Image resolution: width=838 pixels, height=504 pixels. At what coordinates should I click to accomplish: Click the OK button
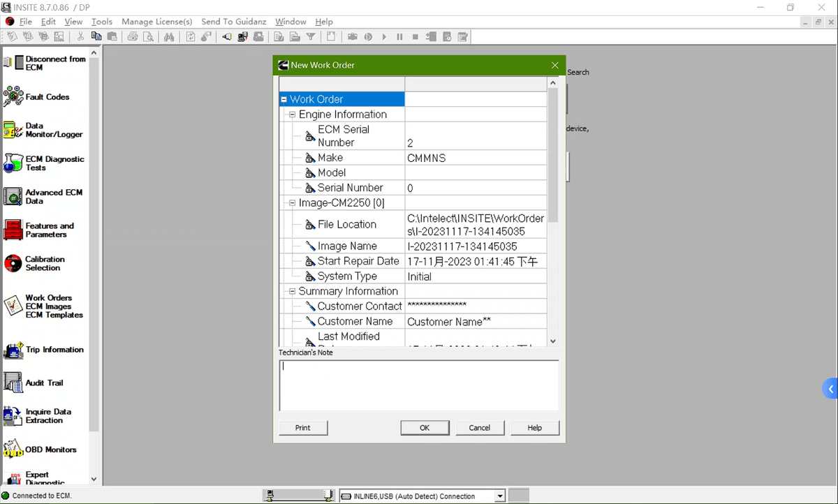(x=425, y=428)
